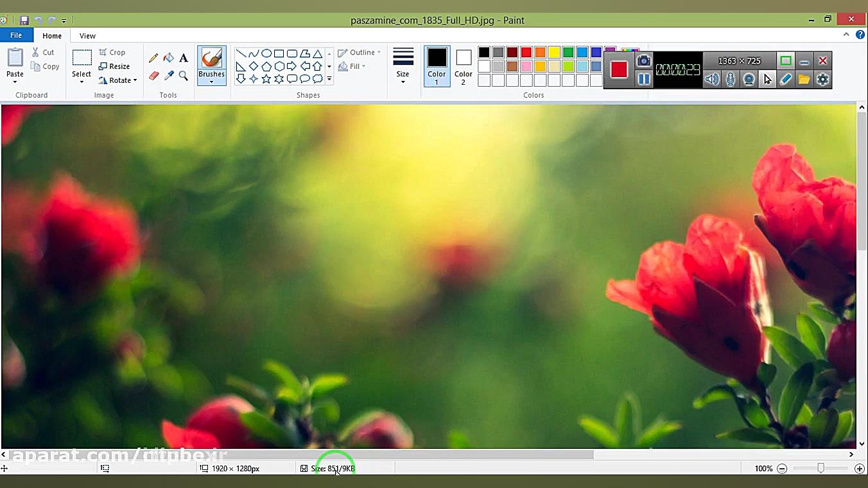Activate the Text tool
The width and height of the screenshot is (868, 488).
(184, 58)
